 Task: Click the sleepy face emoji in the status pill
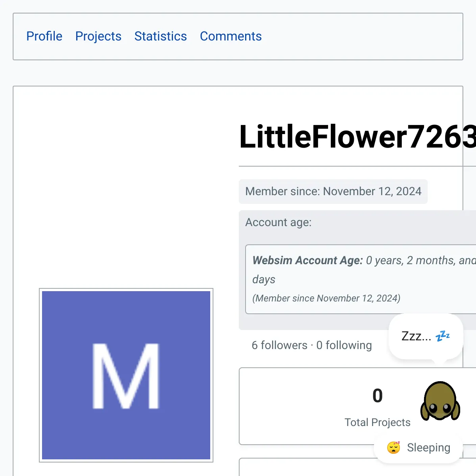(x=393, y=447)
